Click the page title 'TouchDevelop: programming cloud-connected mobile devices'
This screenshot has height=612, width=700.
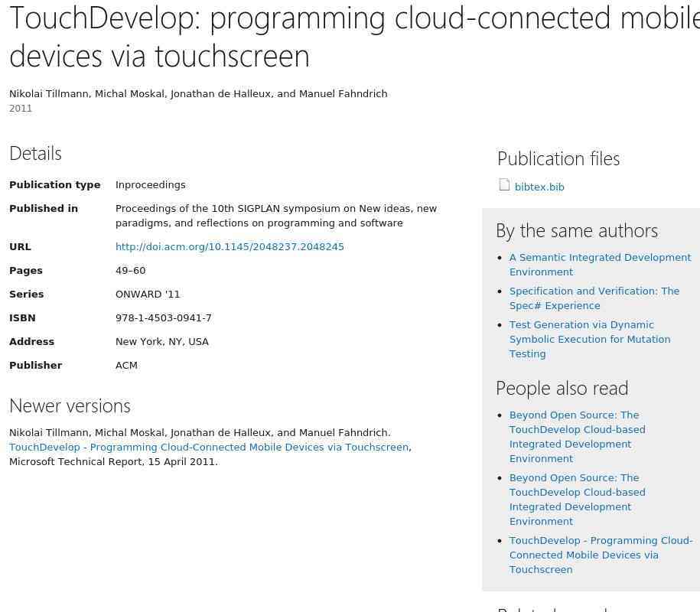click(x=354, y=37)
